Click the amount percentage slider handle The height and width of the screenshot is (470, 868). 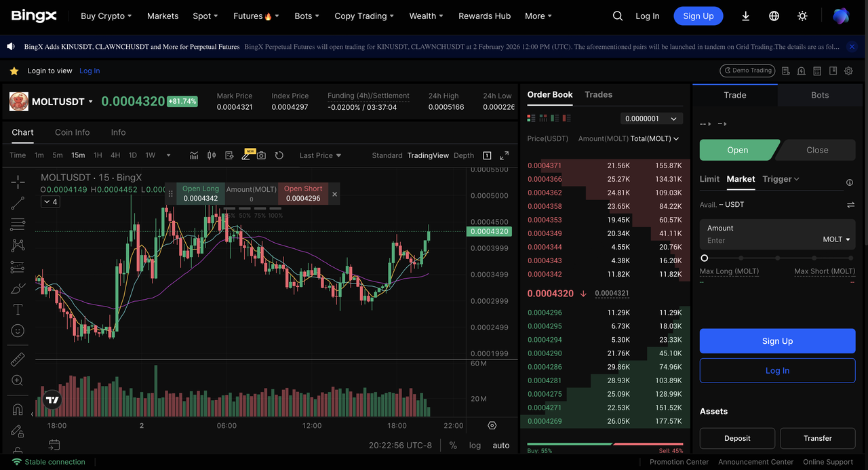705,258
